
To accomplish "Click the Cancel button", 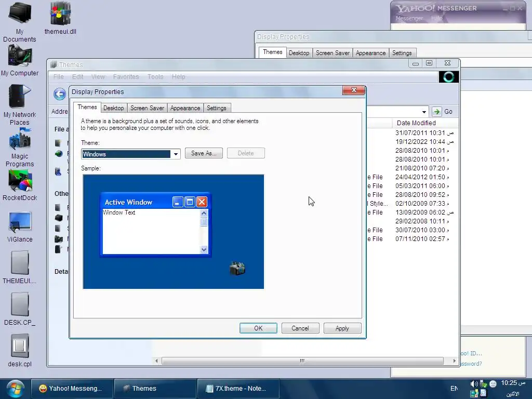I will point(300,328).
